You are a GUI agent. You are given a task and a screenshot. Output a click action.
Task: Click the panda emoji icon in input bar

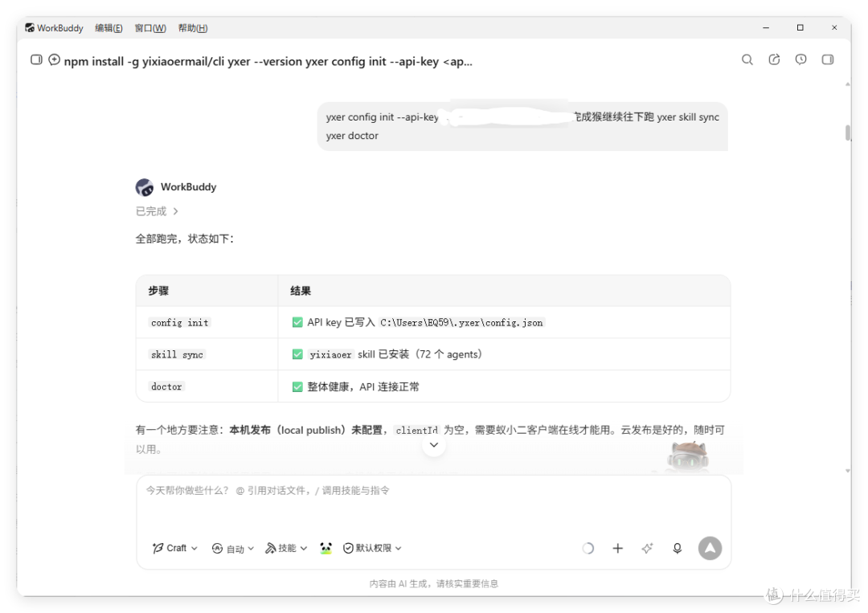326,548
